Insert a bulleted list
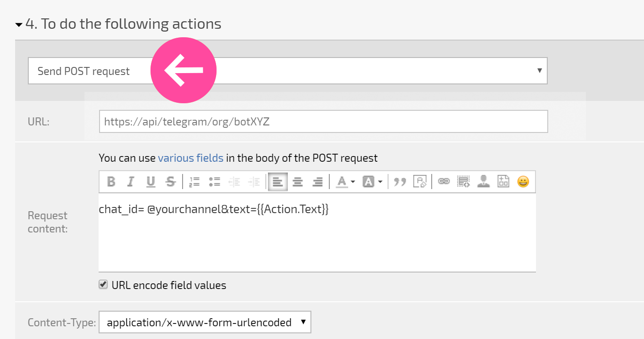 click(215, 182)
